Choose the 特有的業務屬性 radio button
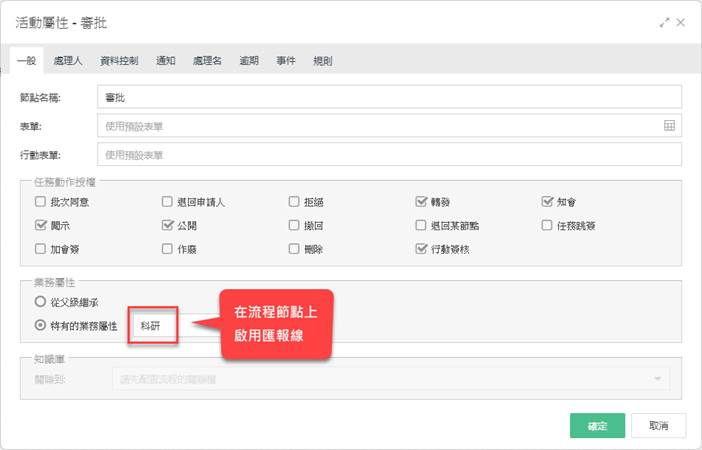Screen dimensions: 702x450 [x=40, y=325]
